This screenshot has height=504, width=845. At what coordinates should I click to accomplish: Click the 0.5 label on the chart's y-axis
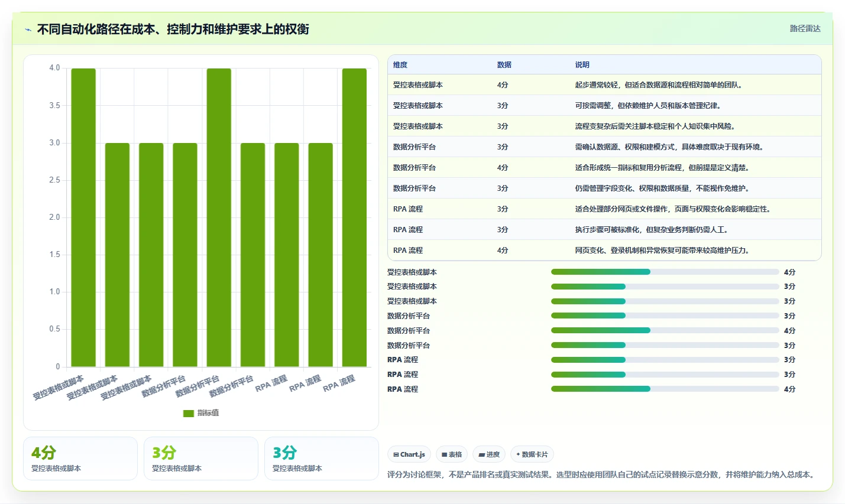[x=54, y=329]
